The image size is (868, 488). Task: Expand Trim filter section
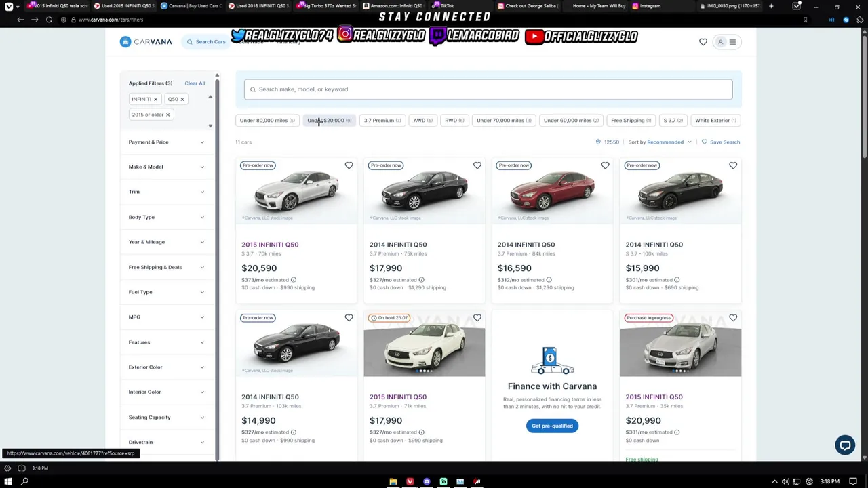(166, 192)
